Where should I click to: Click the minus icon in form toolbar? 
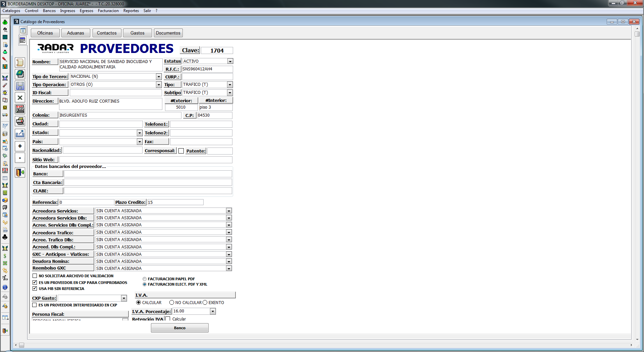(20, 158)
